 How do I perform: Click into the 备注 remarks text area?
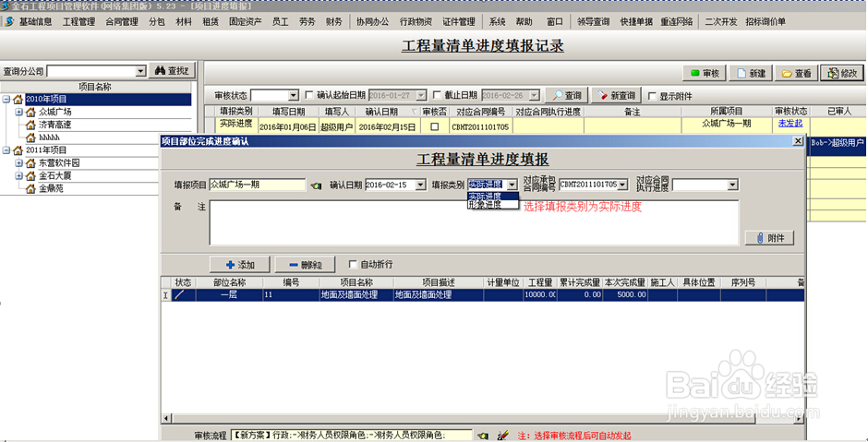474,222
